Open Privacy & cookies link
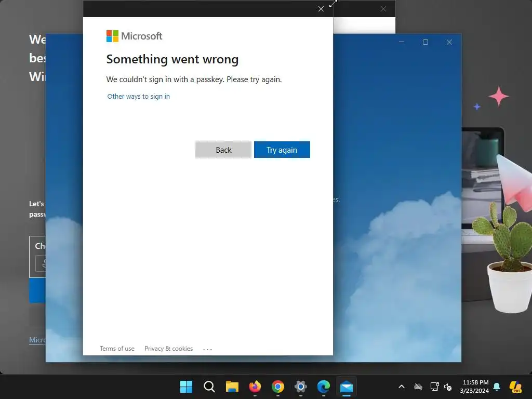This screenshot has height=399, width=532. coord(169,349)
